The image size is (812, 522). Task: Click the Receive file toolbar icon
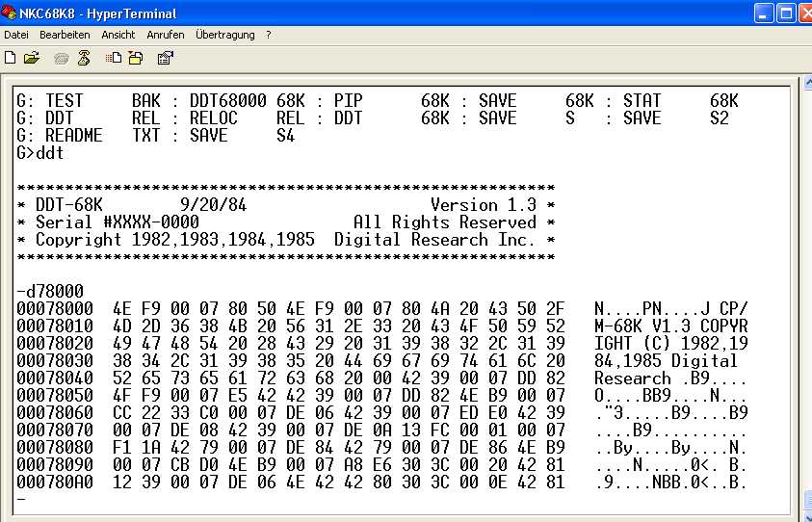(136, 58)
